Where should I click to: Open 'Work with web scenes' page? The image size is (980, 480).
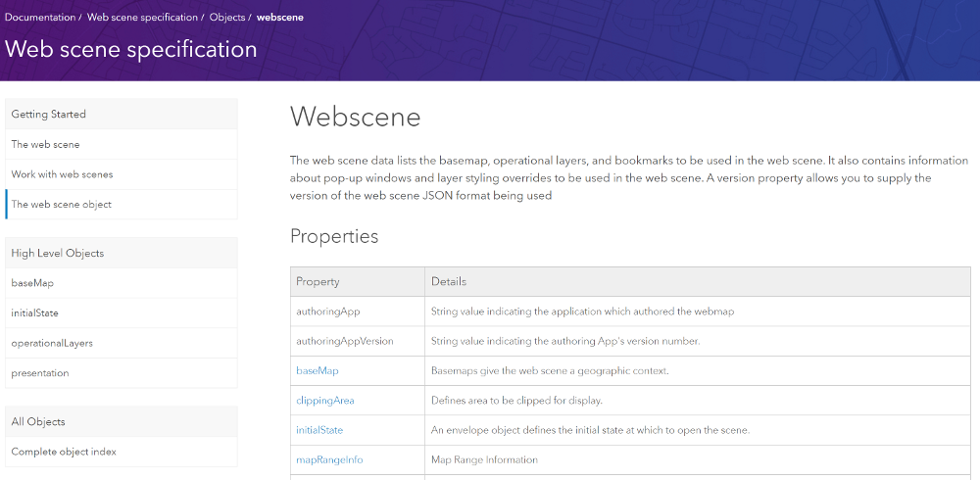coord(62,174)
